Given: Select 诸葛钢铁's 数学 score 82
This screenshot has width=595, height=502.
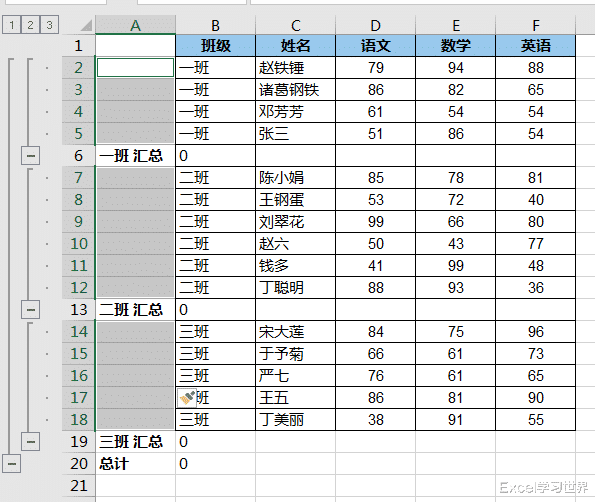Looking at the screenshot, I should [455, 90].
